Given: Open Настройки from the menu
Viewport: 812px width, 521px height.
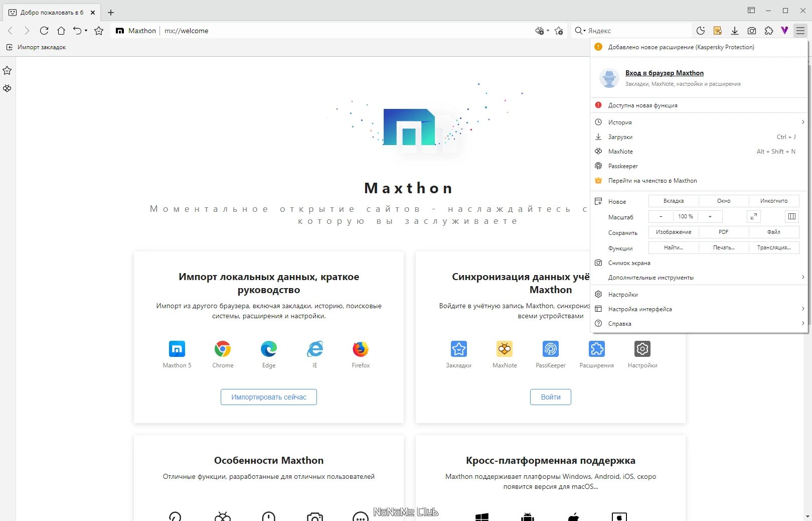Looking at the screenshot, I should (699, 294).
